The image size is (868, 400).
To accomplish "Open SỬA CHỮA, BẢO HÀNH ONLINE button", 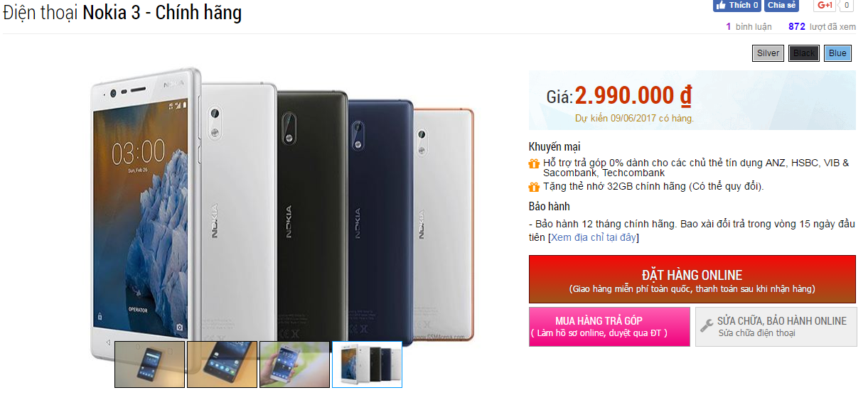I will point(776,326).
